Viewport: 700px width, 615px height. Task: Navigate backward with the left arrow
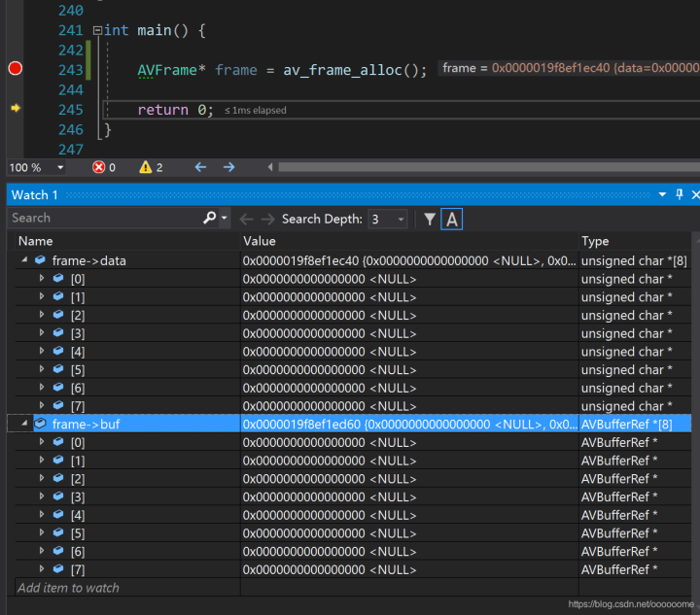(x=200, y=167)
